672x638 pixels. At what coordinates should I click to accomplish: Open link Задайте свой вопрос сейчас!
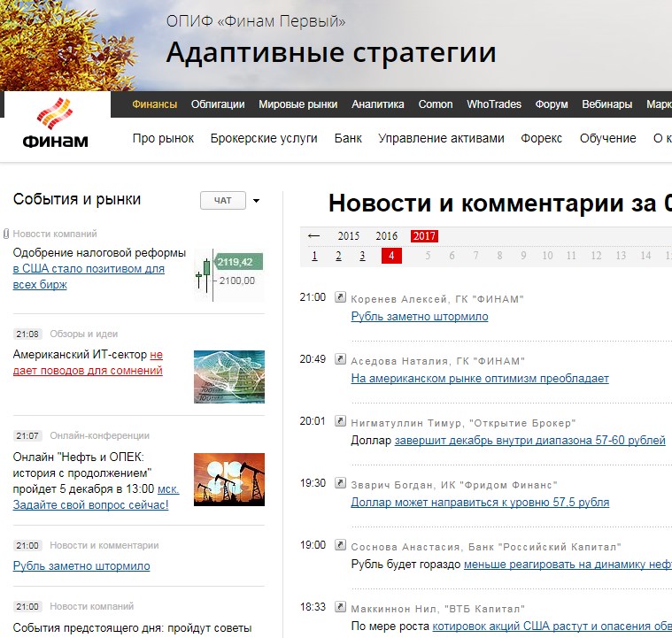tap(90, 505)
